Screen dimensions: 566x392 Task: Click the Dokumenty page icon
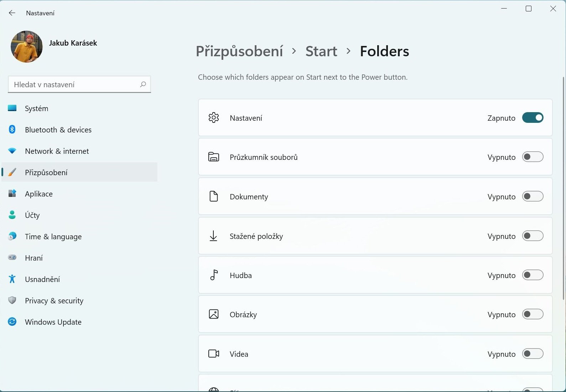(214, 196)
